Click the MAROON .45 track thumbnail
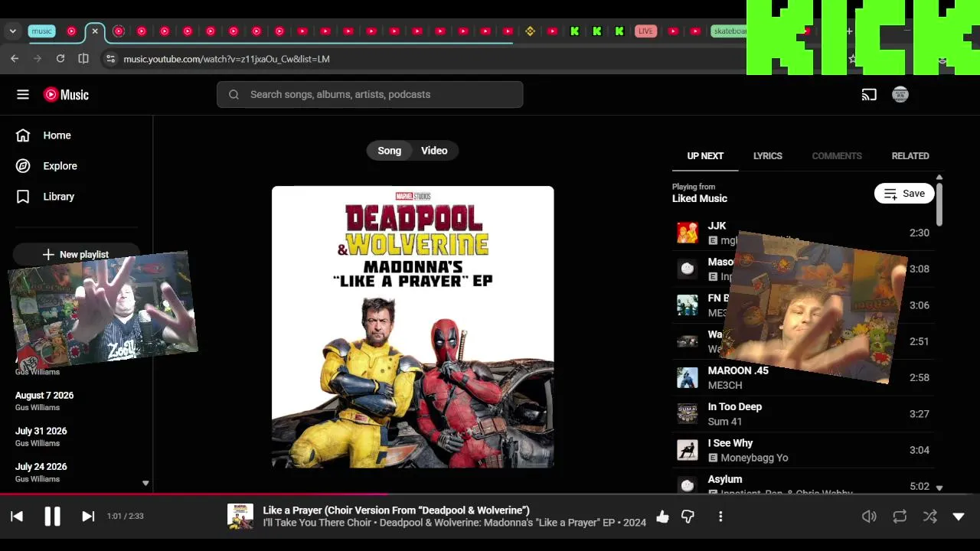Viewport: 980px width, 551px height. (x=688, y=377)
